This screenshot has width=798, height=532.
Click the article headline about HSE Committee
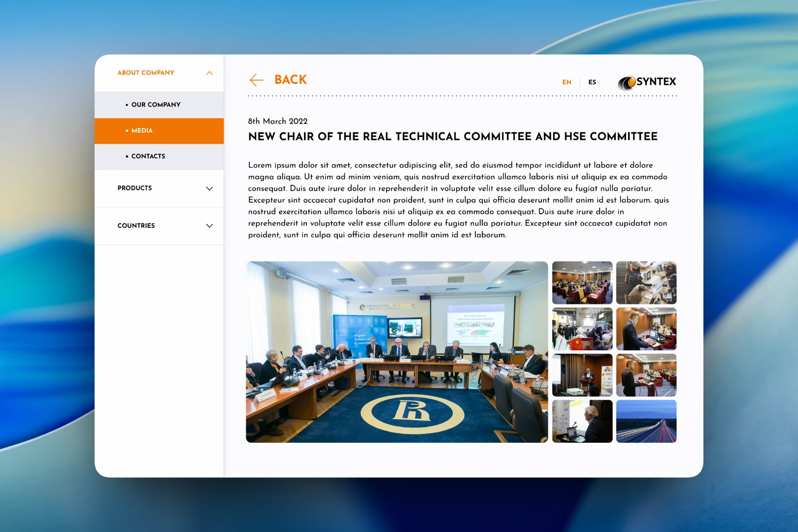pos(453,136)
